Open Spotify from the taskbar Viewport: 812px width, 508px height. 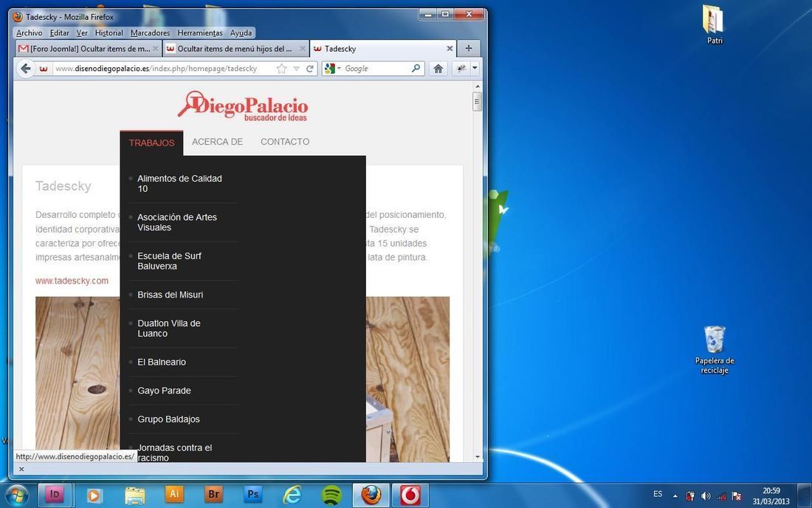tap(331, 495)
